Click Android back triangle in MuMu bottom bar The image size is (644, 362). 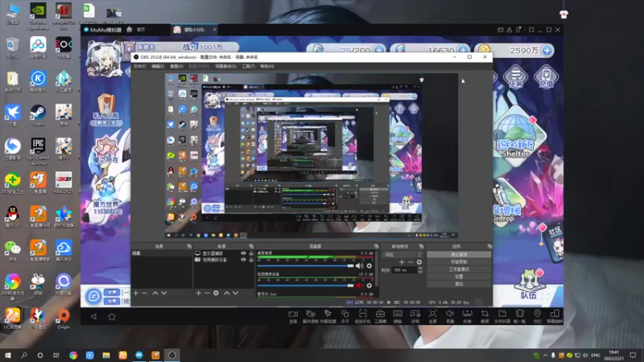click(x=93, y=316)
